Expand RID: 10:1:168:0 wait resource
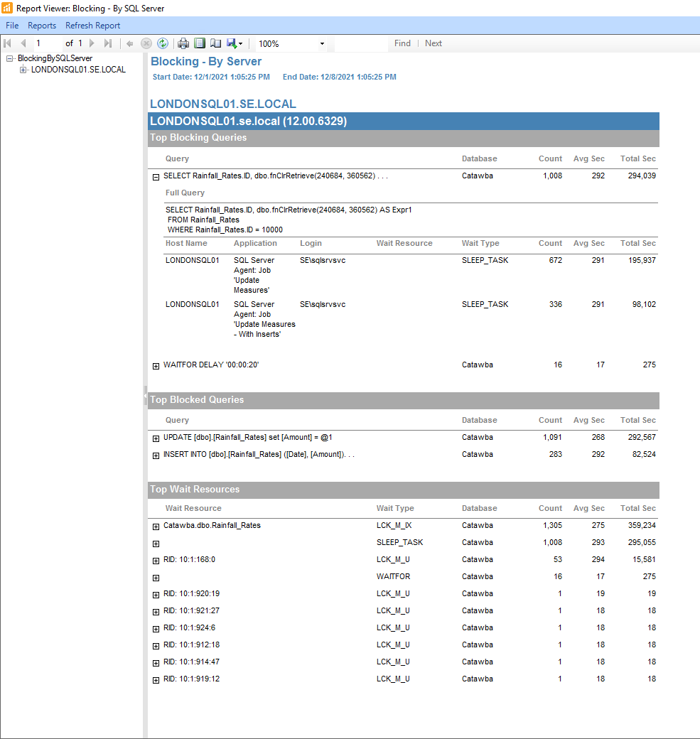This screenshot has height=739, width=700. coord(156,561)
